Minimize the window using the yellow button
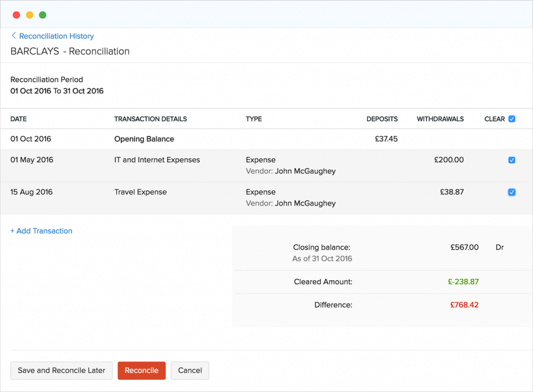Viewport: 533px width, 392px height. click(x=30, y=15)
